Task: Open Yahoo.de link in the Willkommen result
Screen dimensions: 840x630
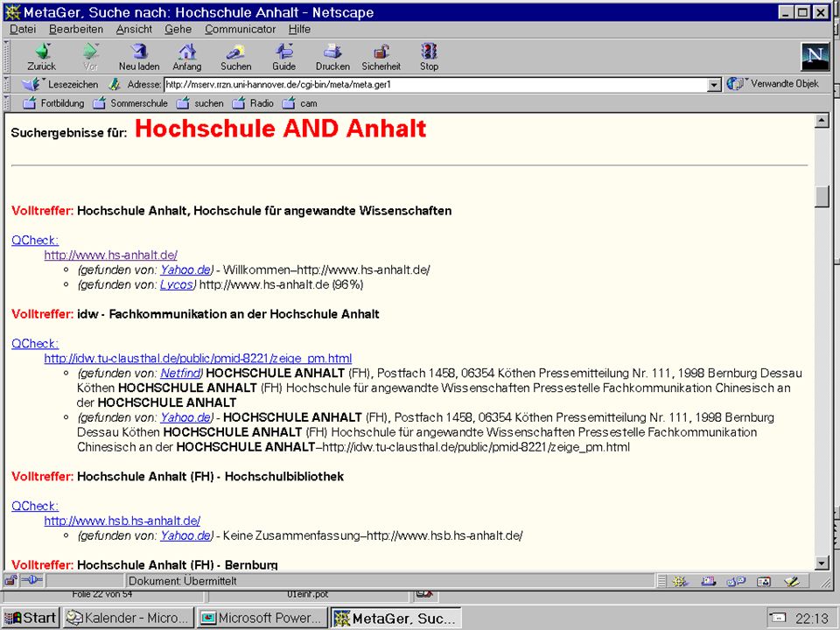Action: point(185,269)
